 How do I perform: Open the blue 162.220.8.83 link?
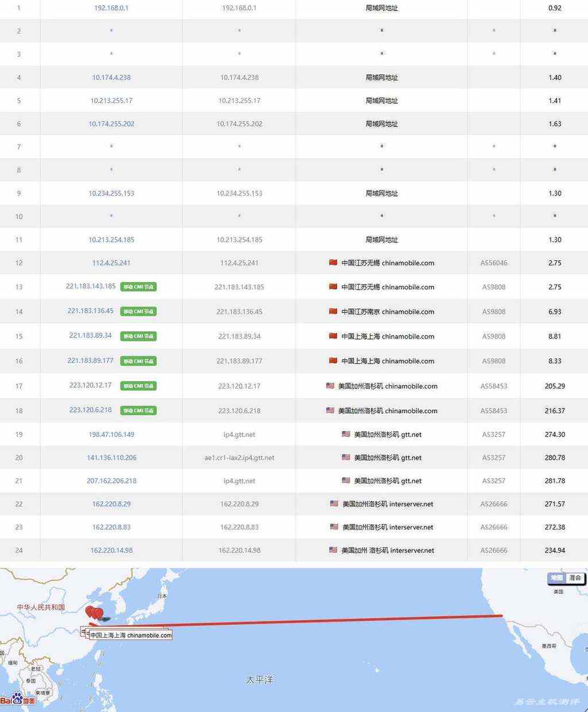111,527
